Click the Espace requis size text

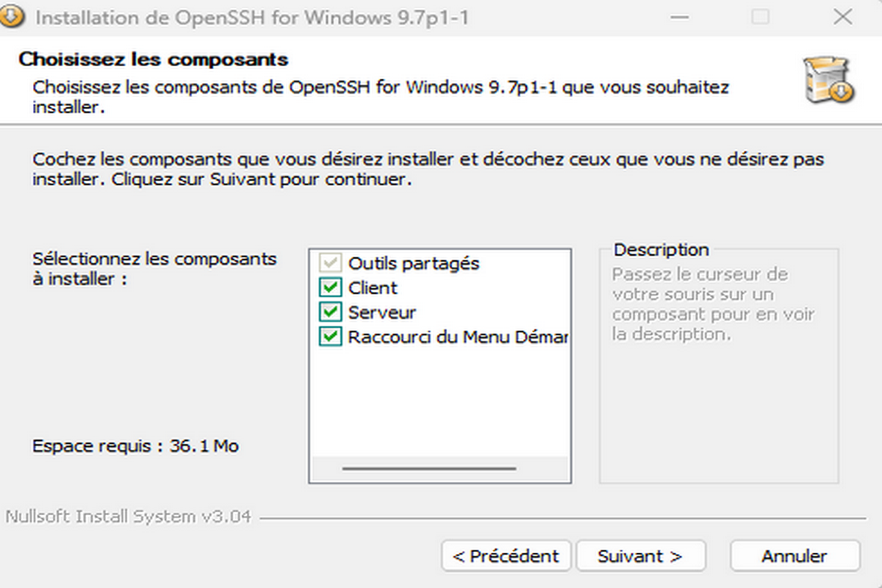pos(135,445)
